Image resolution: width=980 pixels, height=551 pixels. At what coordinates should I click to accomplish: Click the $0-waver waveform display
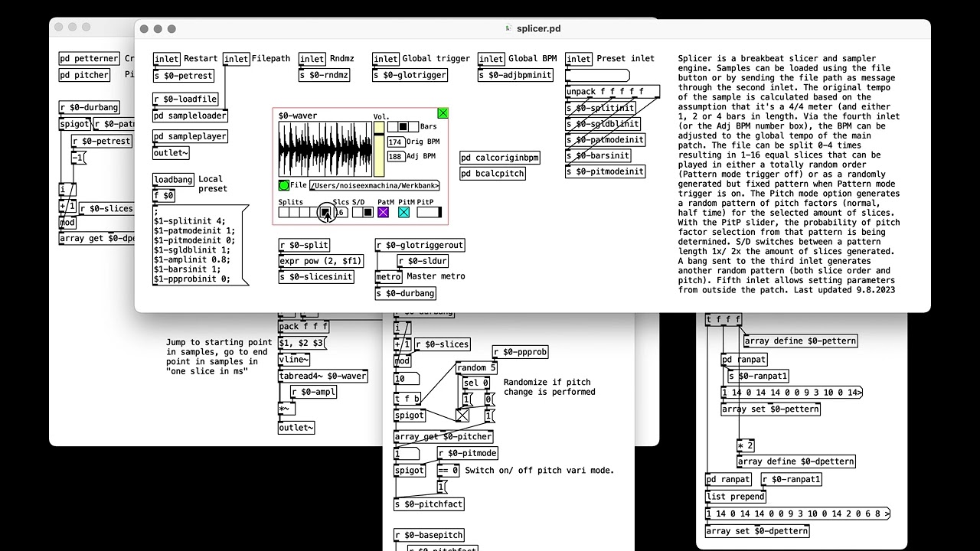click(x=325, y=148)
